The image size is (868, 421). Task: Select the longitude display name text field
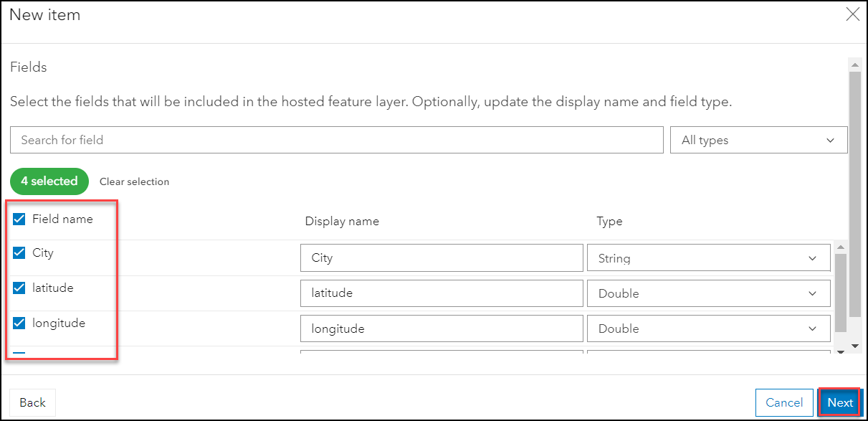pos(442,328)
